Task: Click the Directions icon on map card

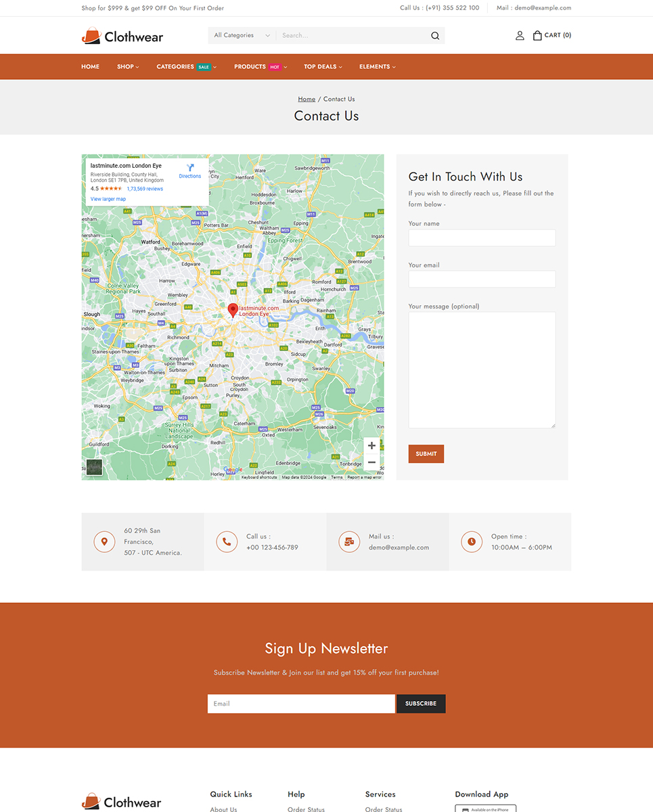Action: pyautogui.click(x=190, y=168)
